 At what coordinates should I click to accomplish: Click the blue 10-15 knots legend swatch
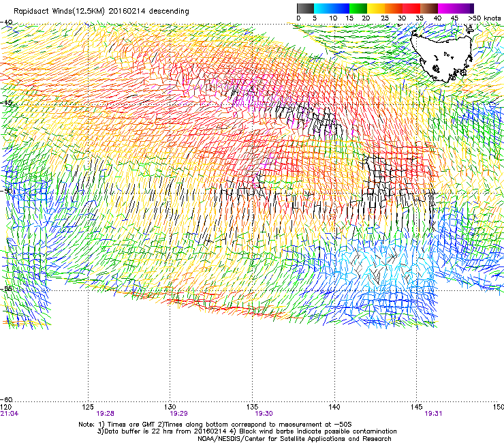click(x=341, y=8)
